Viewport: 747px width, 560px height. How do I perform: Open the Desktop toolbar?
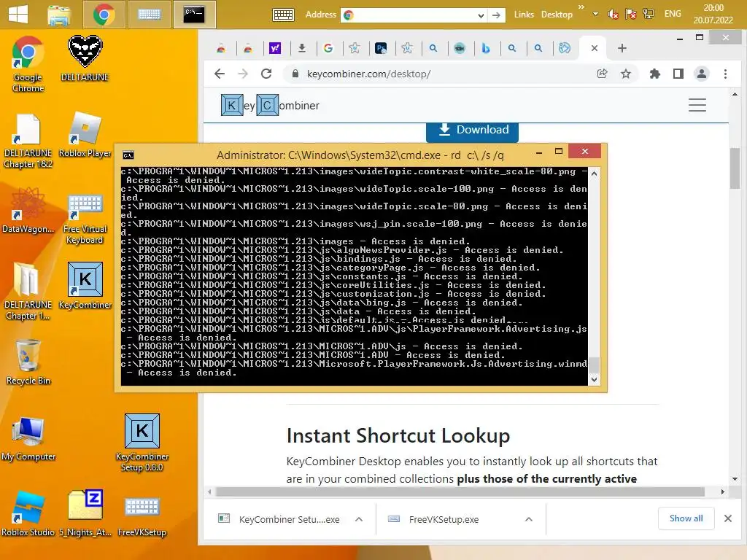(x=557, y=15)
